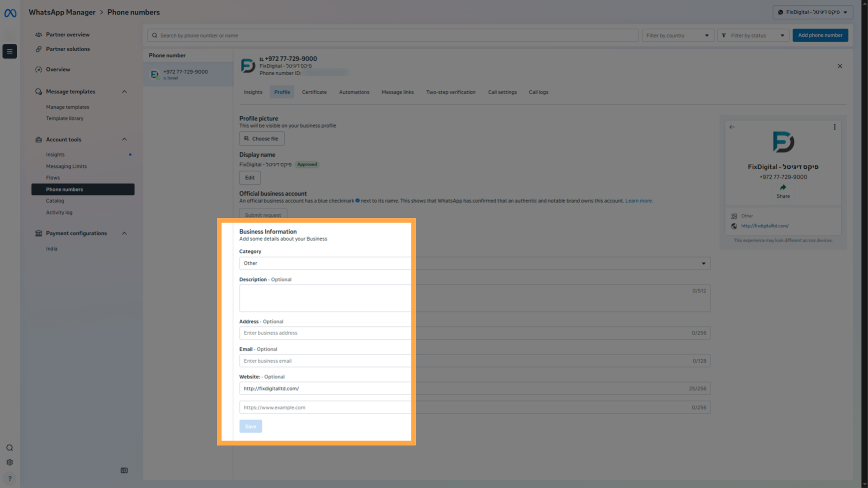
Task: Go to Manage templates
Action: point(67,107)
